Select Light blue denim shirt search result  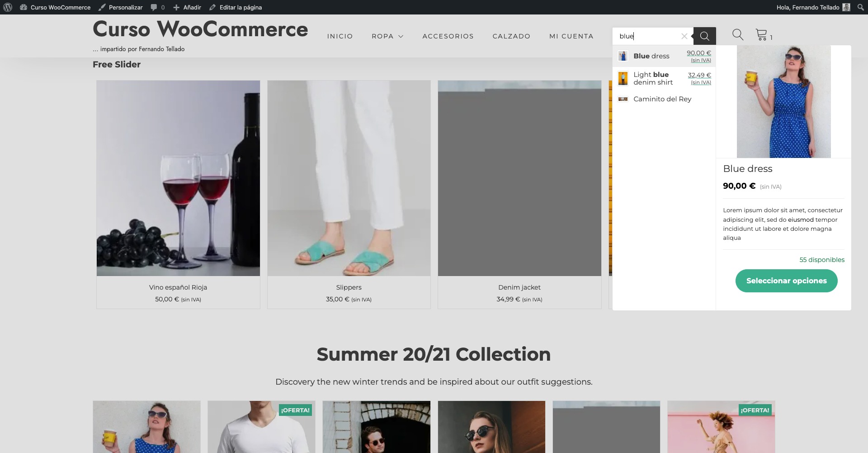[653, 78]
